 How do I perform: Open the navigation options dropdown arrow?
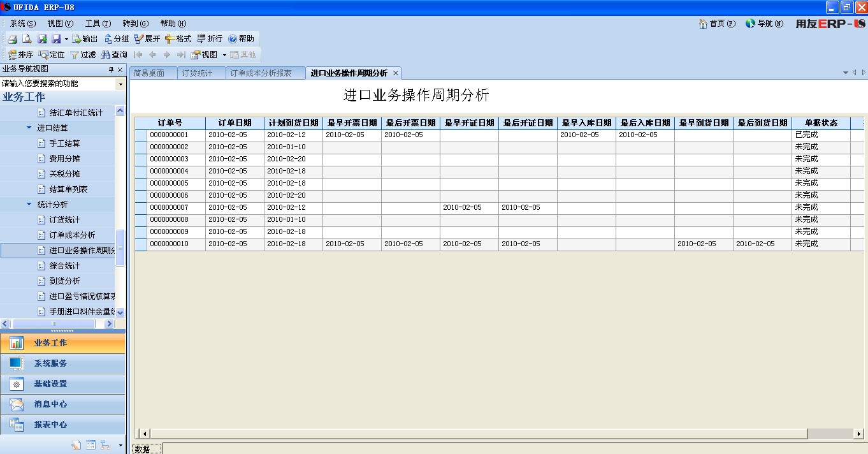point(120,445)
